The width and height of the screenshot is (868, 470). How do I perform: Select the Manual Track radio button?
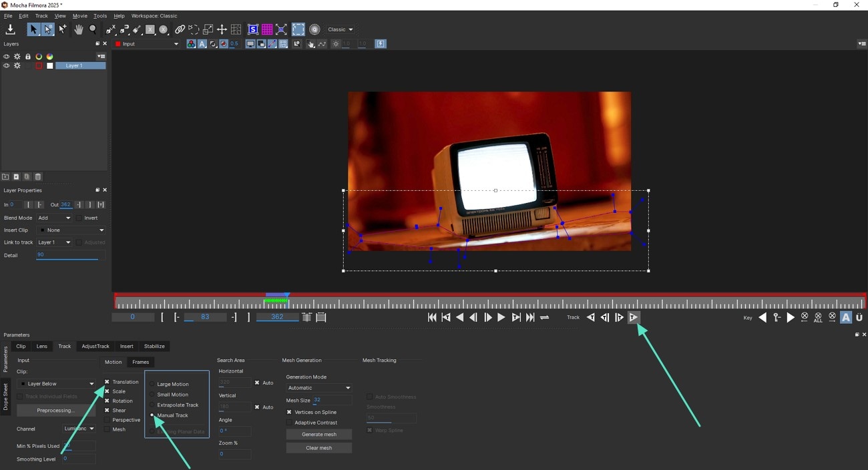(x=152, y=415)
